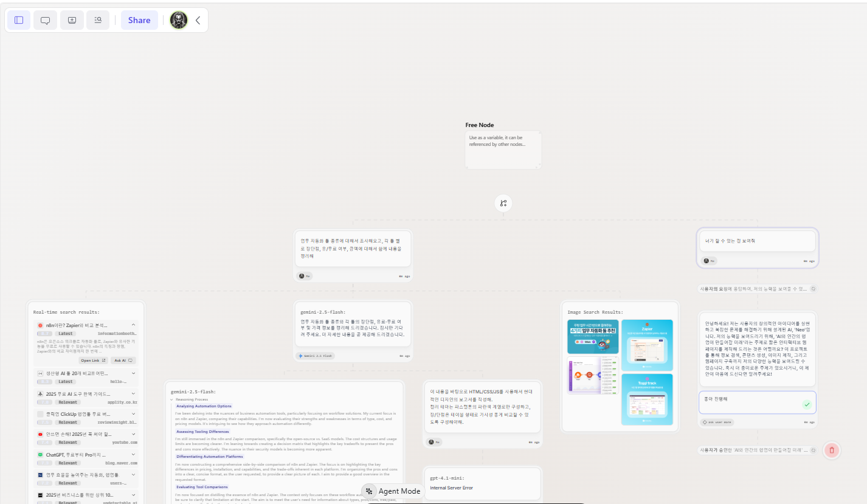
Task: Click the red trash delete icon
Action: click(x=832, y=450)
